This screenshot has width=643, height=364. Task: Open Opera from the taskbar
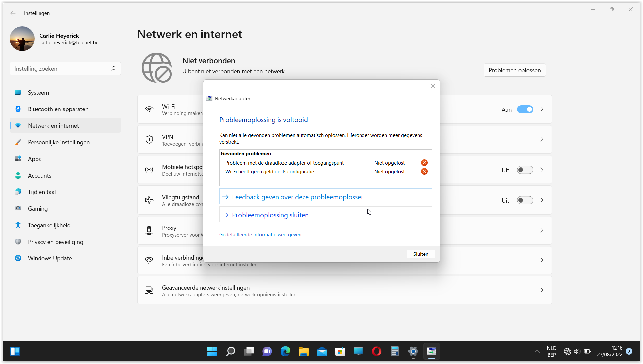click(x=376, y=351)
